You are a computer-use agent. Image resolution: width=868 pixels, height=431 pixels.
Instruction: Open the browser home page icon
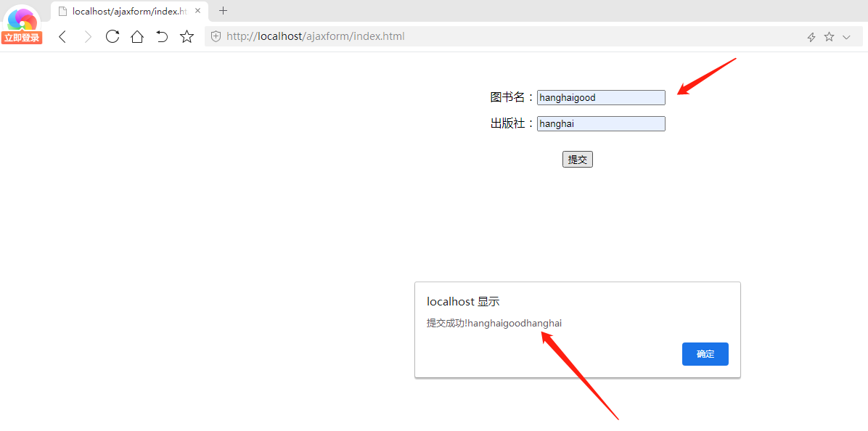click(137, 36)
